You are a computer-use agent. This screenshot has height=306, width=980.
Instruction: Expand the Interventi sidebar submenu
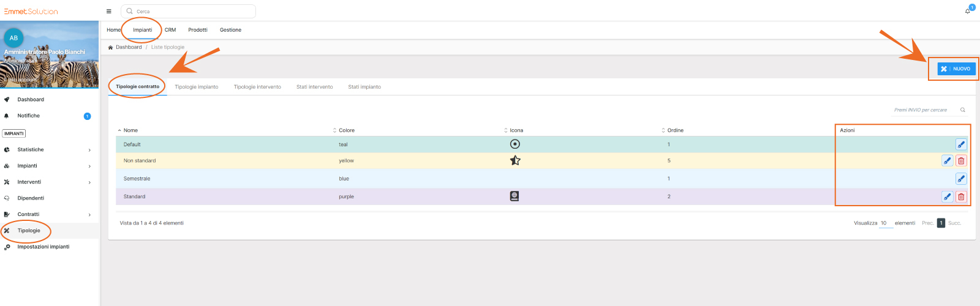(89, 182)
